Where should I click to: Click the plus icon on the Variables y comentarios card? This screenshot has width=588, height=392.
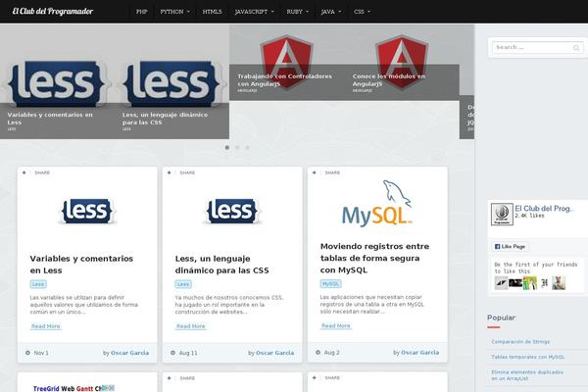coord(24,172)
